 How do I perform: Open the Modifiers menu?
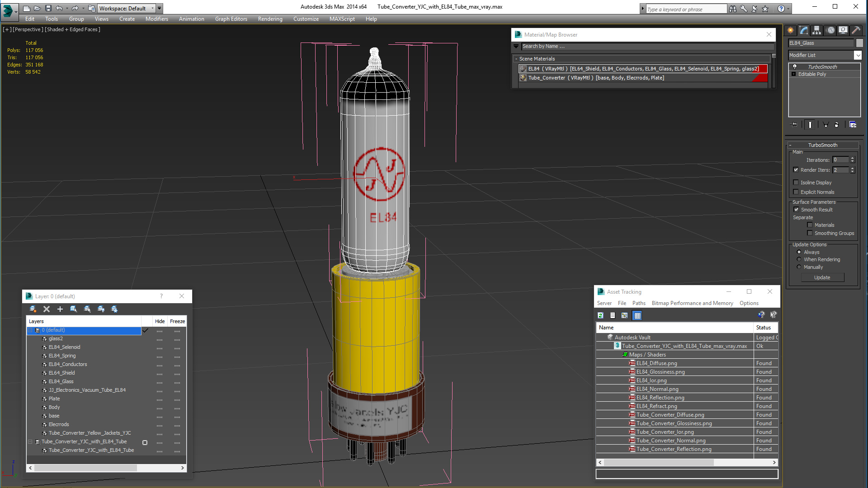pyautogui.click(x=156, y=19)
